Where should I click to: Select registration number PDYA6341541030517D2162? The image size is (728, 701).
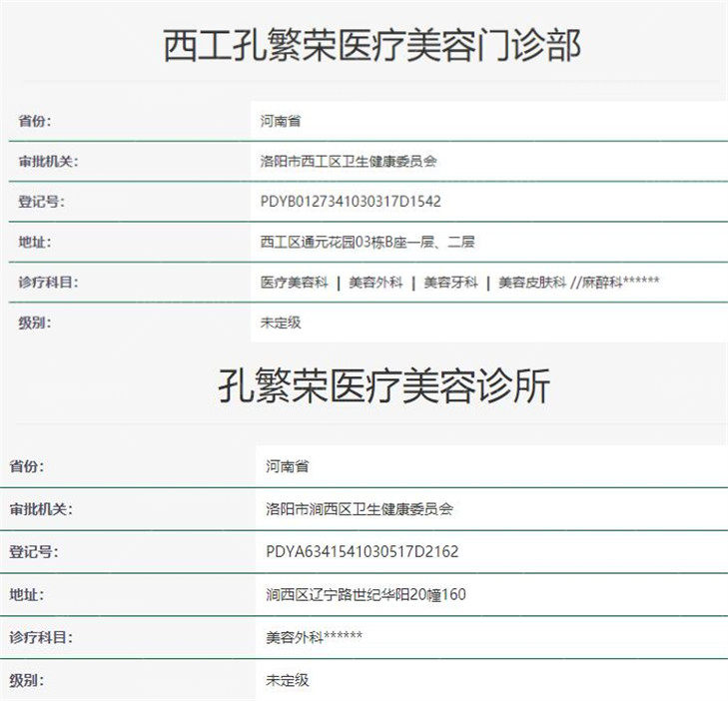click(363, 551)
